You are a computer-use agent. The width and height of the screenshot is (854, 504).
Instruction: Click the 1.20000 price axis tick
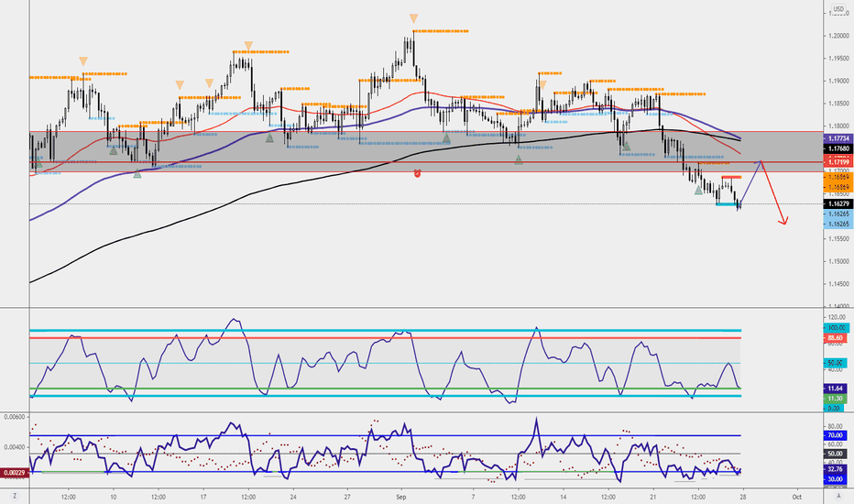pos(838,36)
